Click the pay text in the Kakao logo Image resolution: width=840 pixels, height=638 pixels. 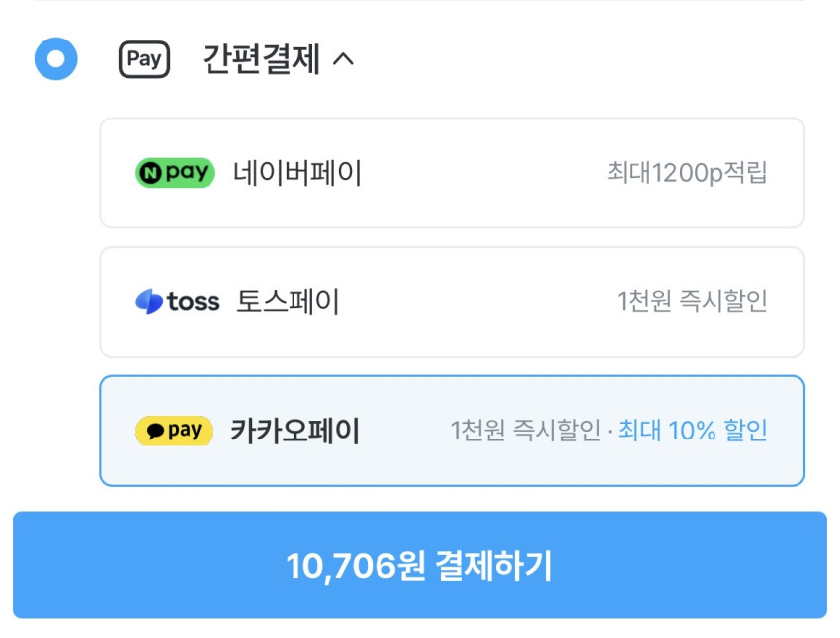tap(185, 431)
